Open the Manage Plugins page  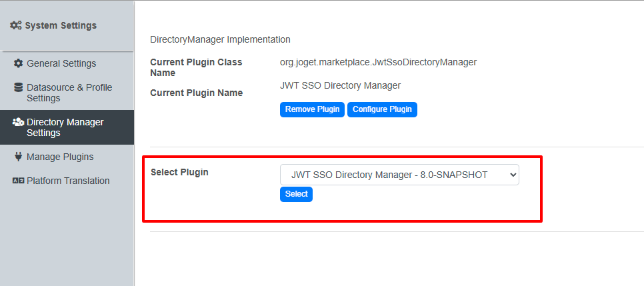tap(60, 157)
